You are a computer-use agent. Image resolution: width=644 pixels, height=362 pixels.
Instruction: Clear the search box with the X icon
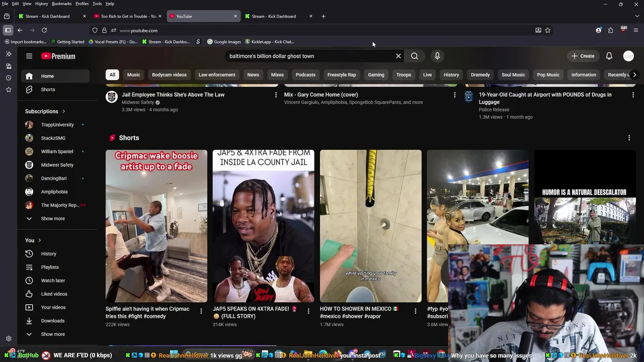tap(398, 56)
